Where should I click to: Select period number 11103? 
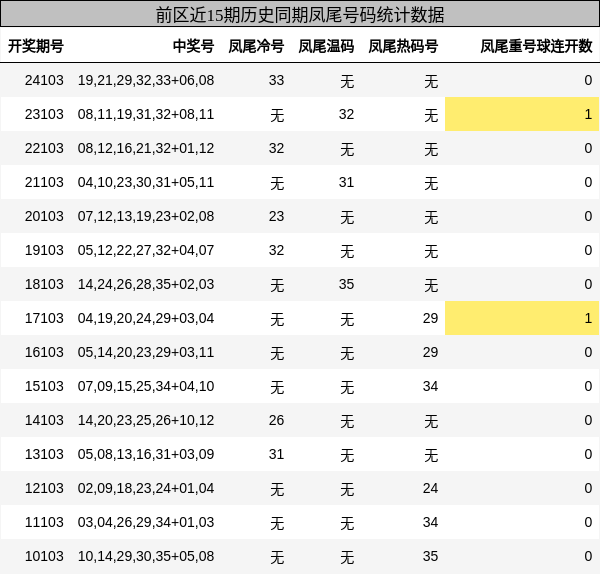click(44, 522)
